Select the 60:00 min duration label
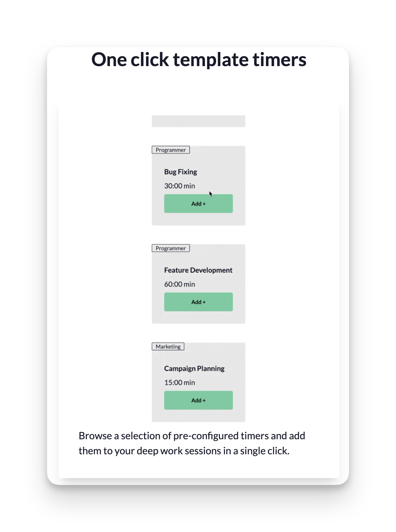 180,284
